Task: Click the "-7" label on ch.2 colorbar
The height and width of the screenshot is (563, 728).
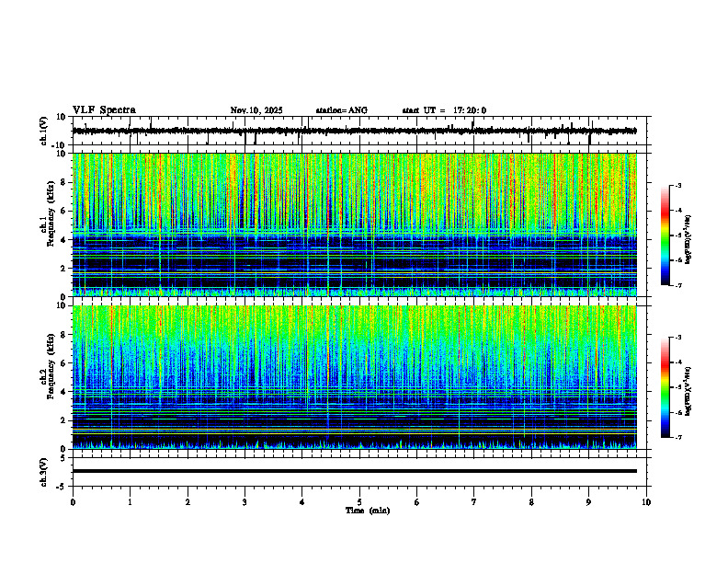Action: 677,438
